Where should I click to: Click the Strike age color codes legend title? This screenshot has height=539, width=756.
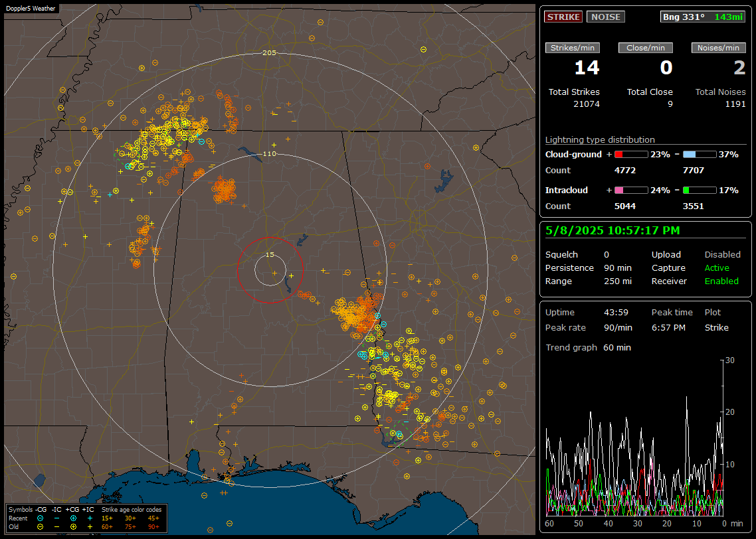click(132, 510)
